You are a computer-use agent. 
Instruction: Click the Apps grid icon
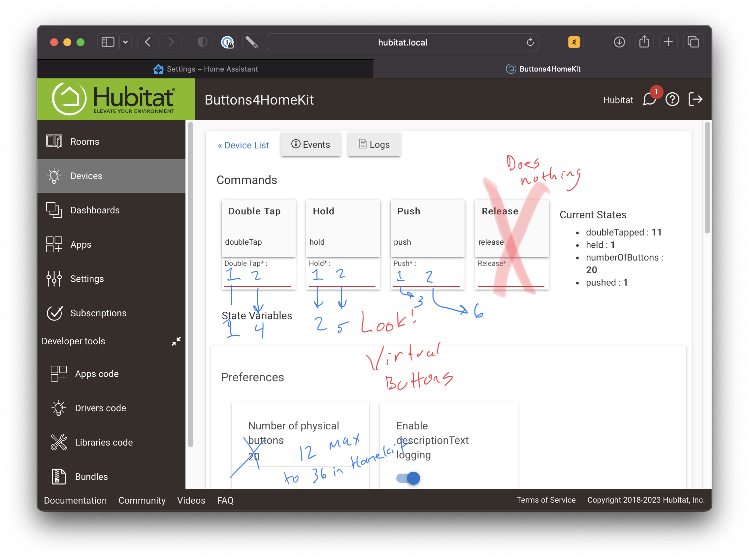click(x=54, y=244)
